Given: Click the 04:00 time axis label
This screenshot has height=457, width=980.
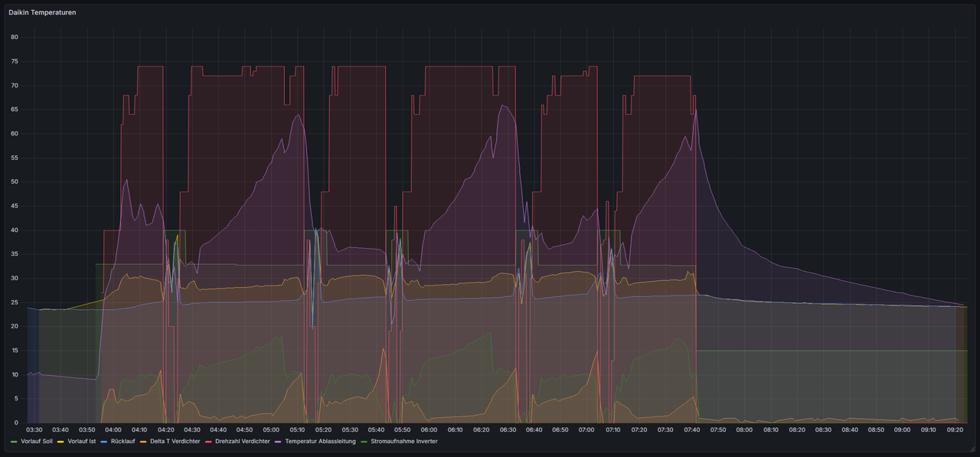Looking at the screenshot, I should point(113,429).
